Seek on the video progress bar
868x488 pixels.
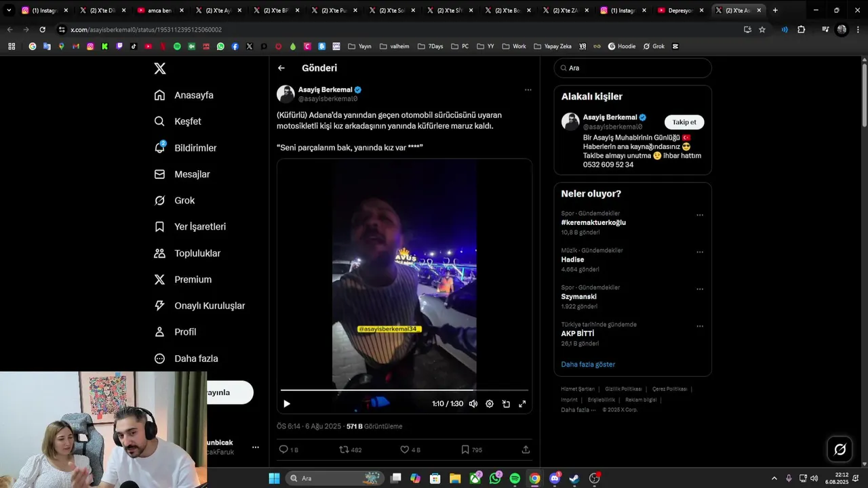(x=404, y=390)
